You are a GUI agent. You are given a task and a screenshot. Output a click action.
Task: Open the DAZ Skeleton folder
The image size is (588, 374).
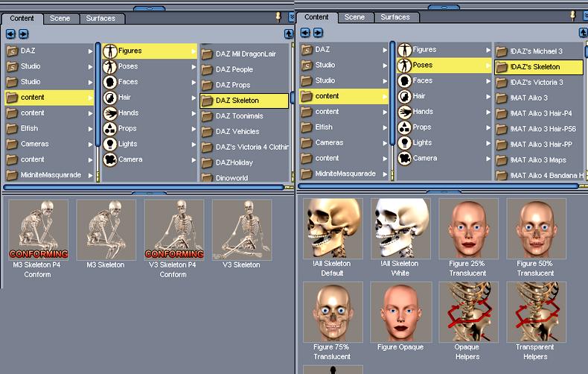pyautogui.click(x=244, y=101)
